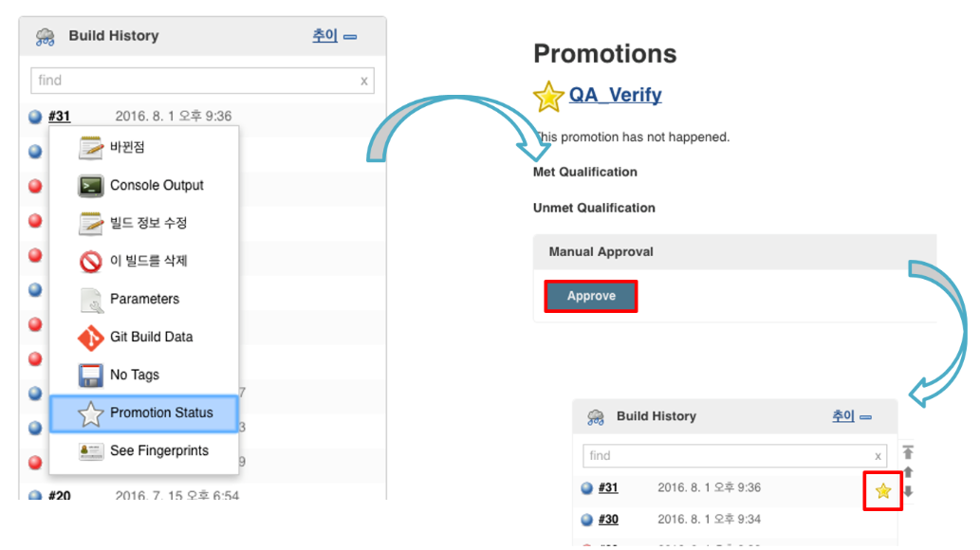This screenshot has width=980, height=550.
Task: Open build #31 in left Build History
Action: point(60,117)
